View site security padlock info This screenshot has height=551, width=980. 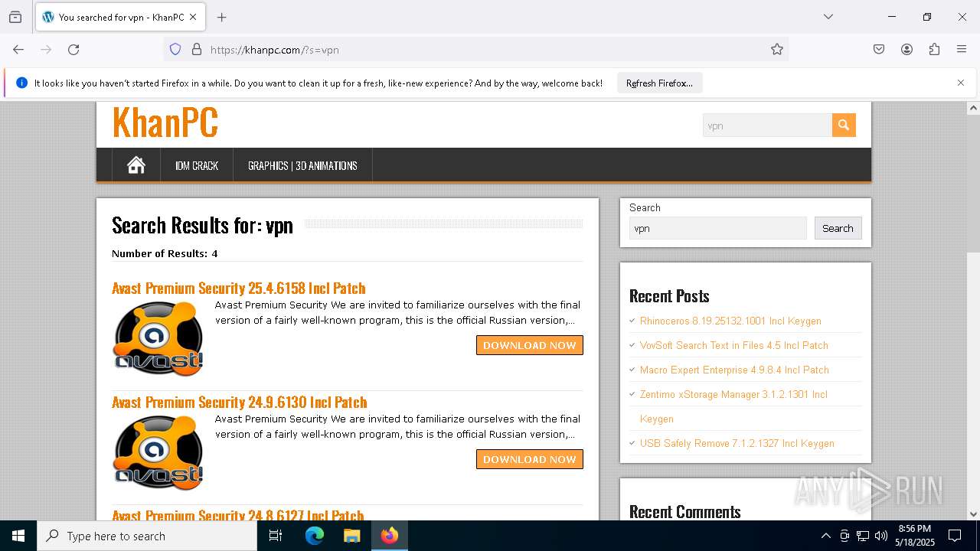(x=197, y=50)
